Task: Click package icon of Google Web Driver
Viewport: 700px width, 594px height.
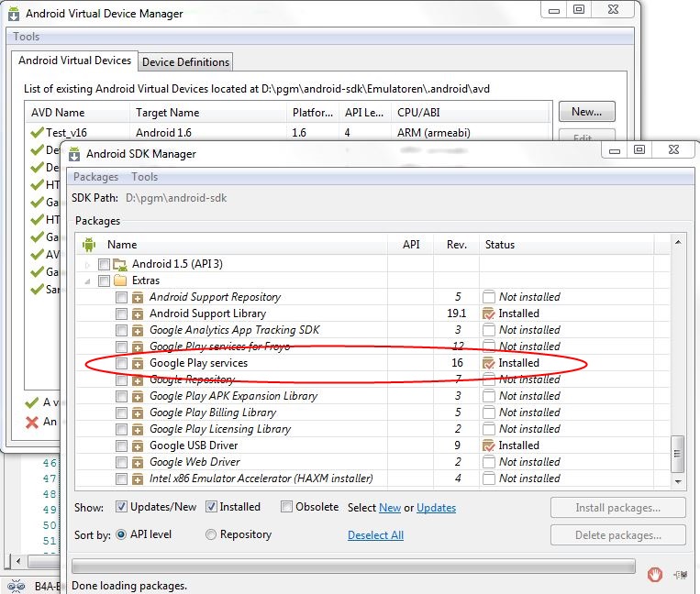Action: click(x=138, y=462)
